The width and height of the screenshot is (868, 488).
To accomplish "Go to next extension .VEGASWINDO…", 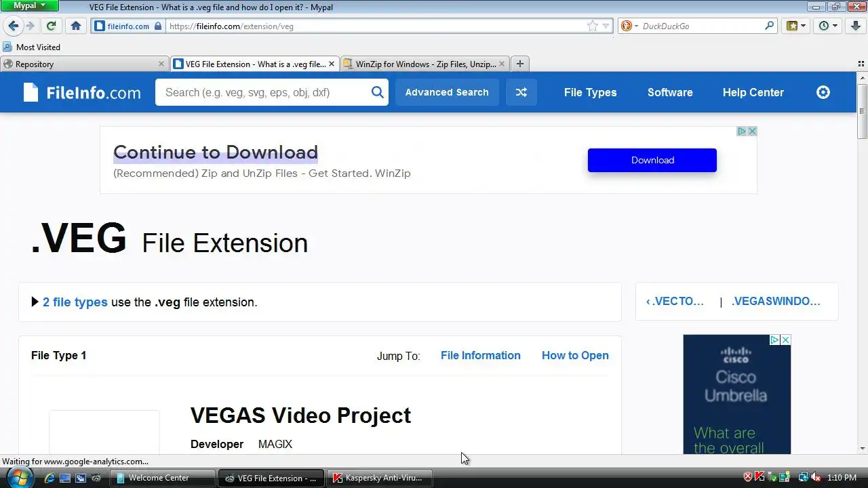I will [776, 302].
